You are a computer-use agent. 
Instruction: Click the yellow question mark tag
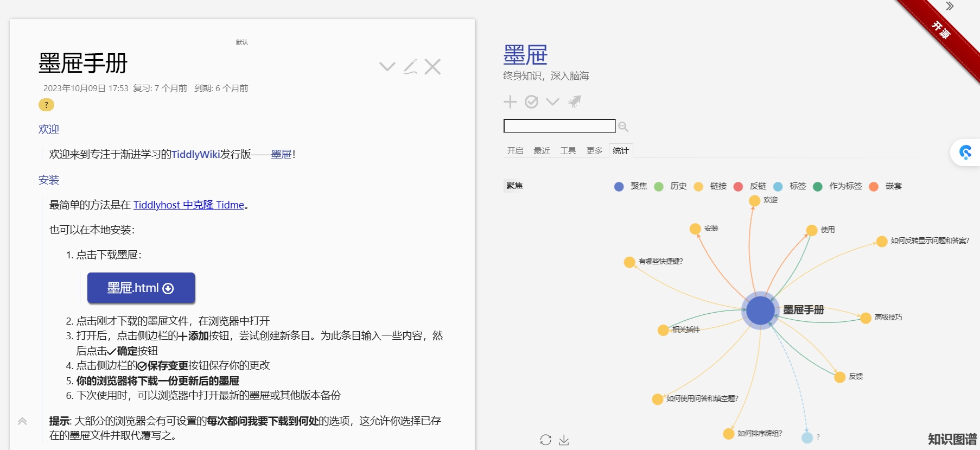[46, 105]
